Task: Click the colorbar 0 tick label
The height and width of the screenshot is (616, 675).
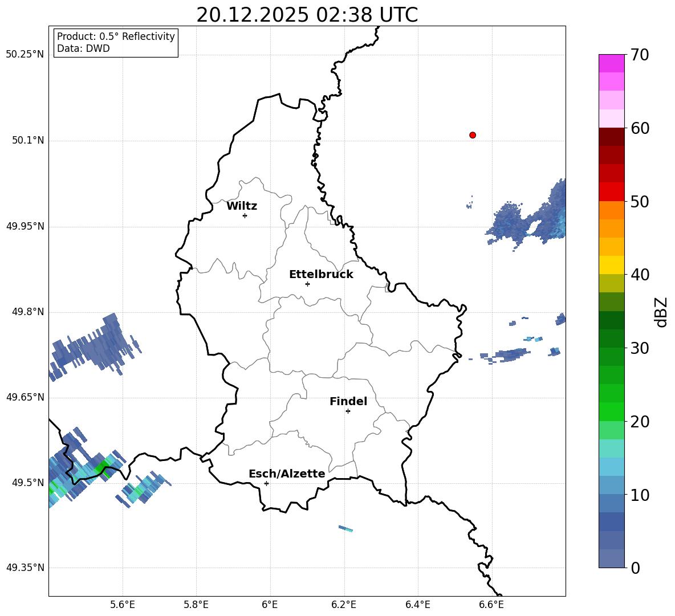Action: [636, 568]
